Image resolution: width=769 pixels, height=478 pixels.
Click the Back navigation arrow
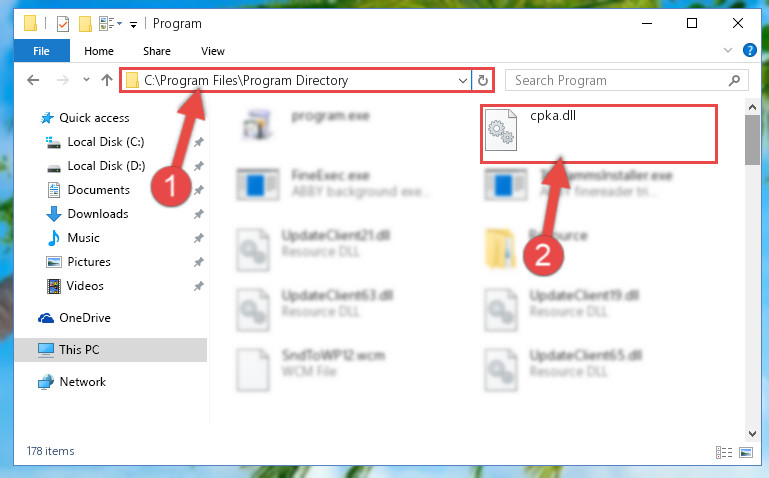(33, 80)
